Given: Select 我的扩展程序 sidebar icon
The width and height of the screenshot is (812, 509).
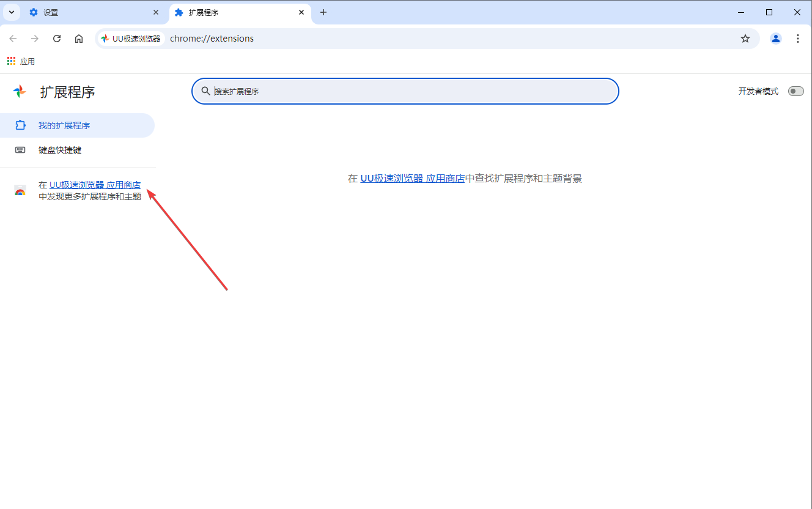Looking at the screenshot, I should [x=21, y=125].
